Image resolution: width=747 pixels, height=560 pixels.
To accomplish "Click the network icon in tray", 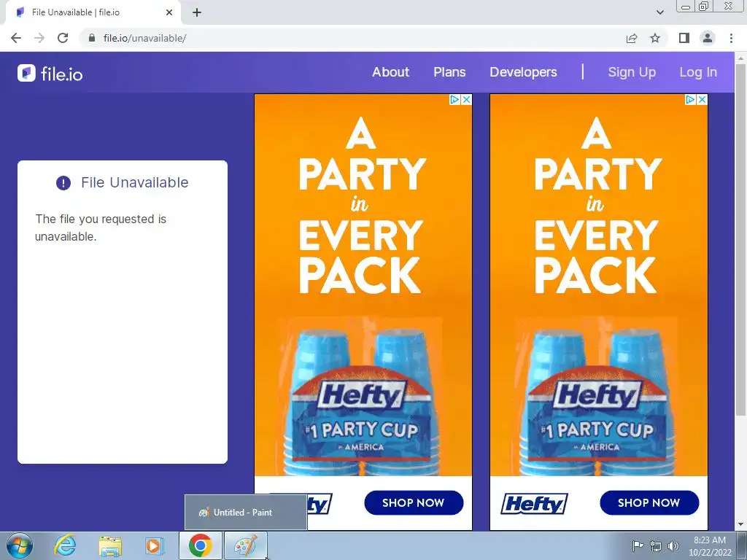I will click(656, 546).
